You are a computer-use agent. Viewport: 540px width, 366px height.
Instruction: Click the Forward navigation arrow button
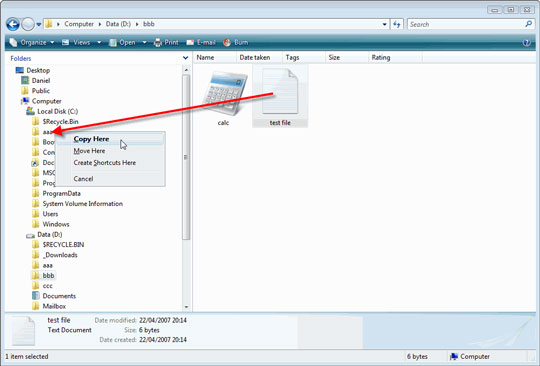click(28, 24)
